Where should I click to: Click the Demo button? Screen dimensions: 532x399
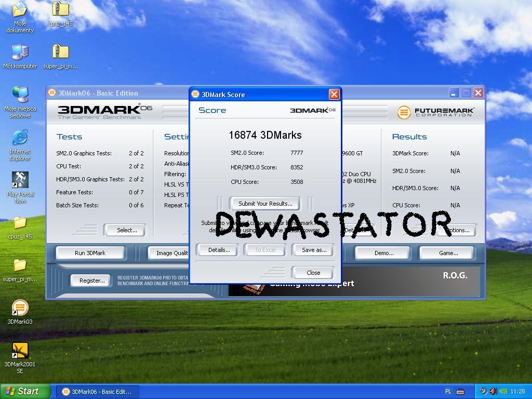384,253
